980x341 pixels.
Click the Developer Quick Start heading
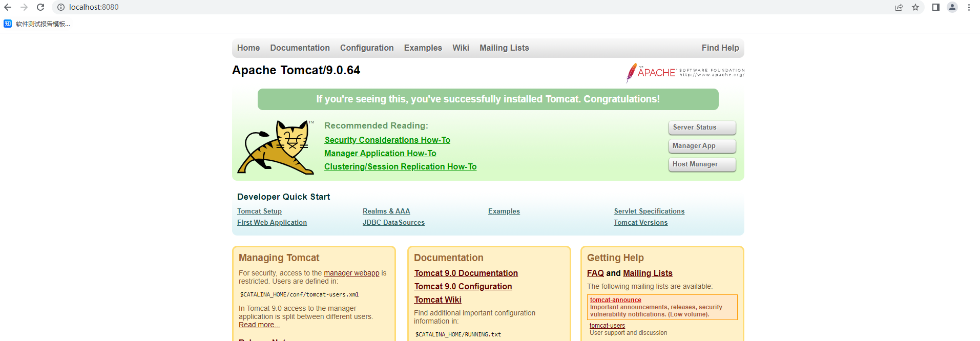pos(283,197)
